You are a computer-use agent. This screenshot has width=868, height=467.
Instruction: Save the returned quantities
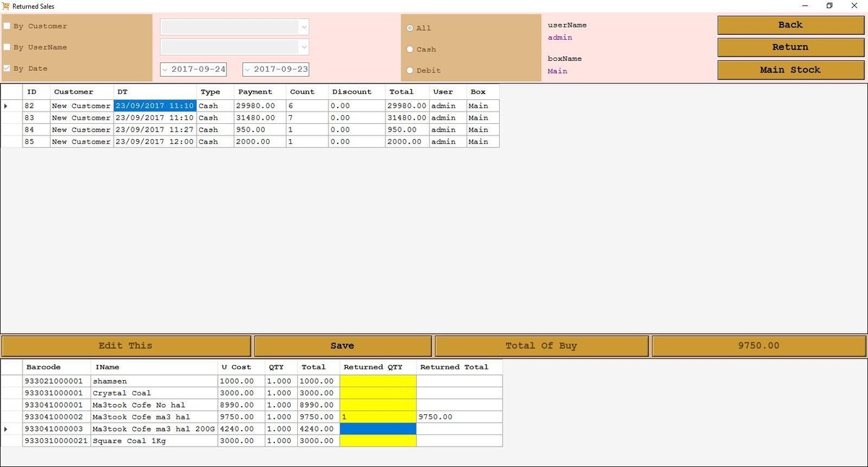tap(342, 345)
